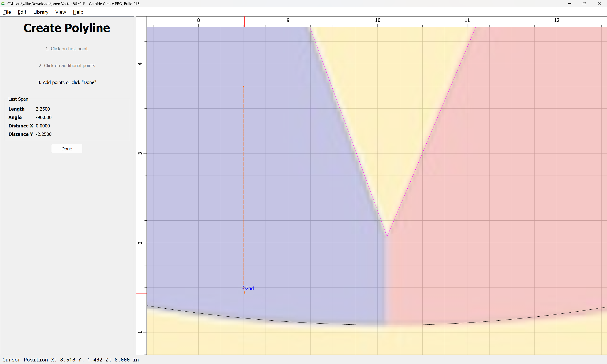
Task: Click the 'Create Polyline' heading
Action: coord(67,28)
